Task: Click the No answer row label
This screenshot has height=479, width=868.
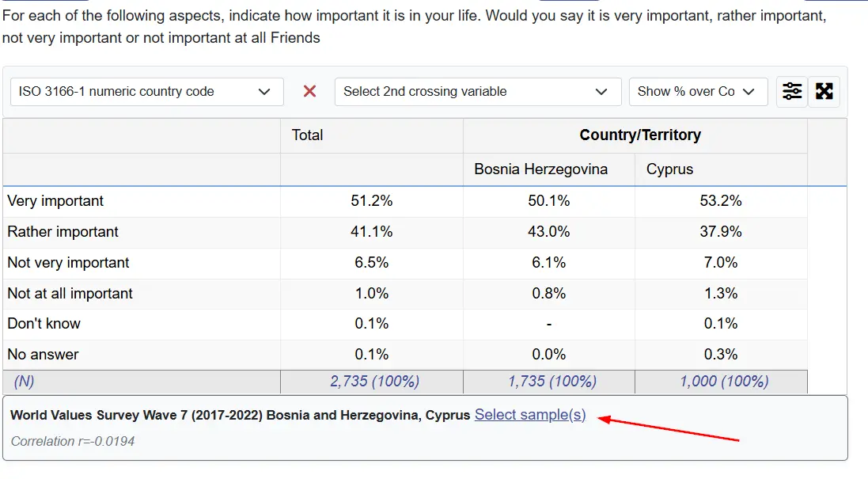Action: [x=43, y=355]
